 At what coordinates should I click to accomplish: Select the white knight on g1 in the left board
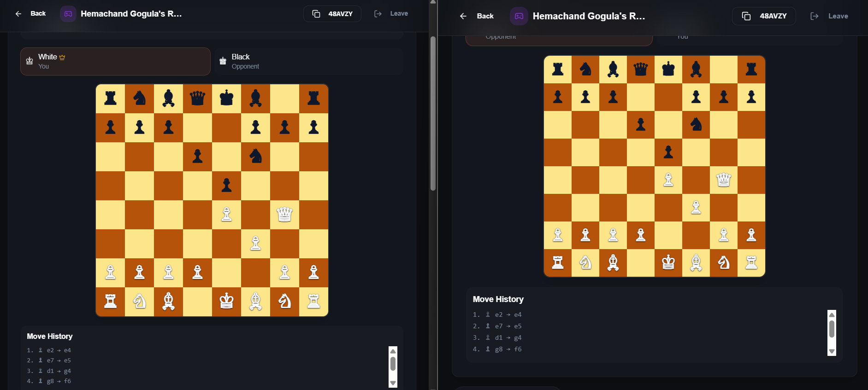click(x=284, y=301)
